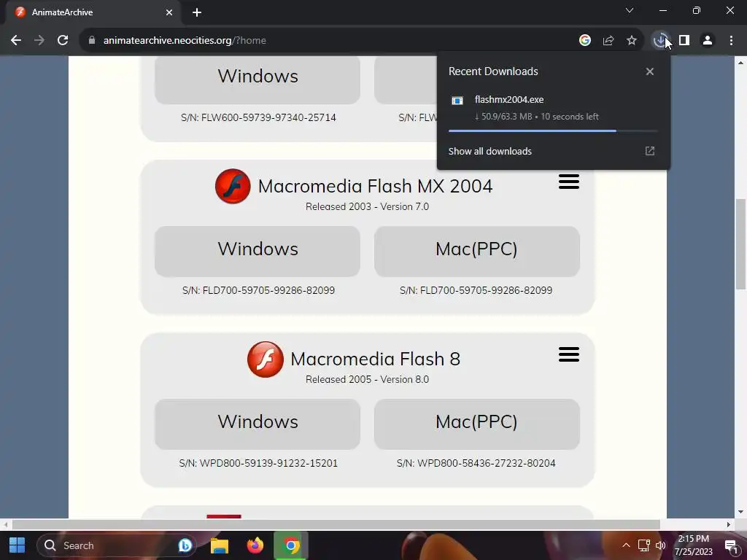Toggle the Chrome downloads toolbar icon
The width and height of the screenshot is (747, 560).
[660, 41]
